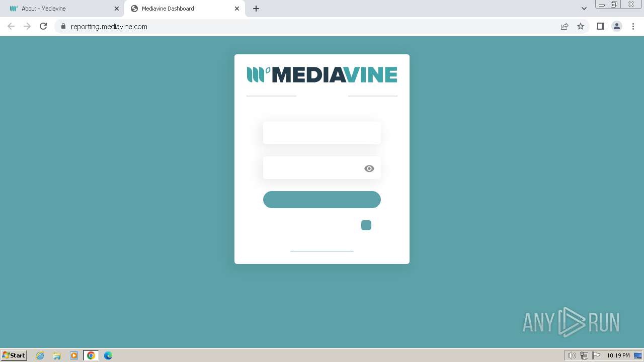
Task: Show desktop button in tray
Action: [638, 355]
